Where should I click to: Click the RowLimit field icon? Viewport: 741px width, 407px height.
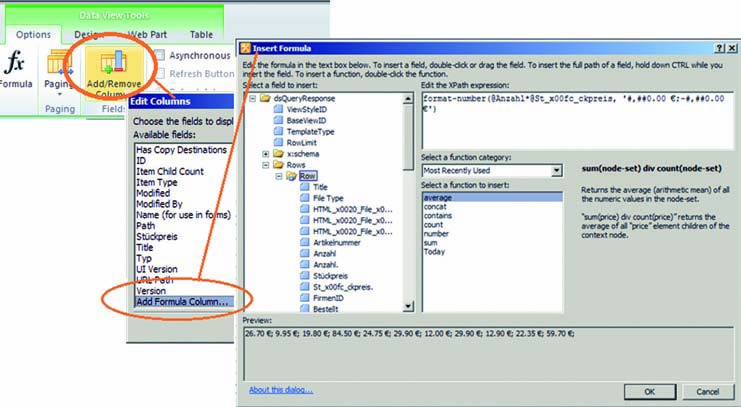[x=278, y=142]
